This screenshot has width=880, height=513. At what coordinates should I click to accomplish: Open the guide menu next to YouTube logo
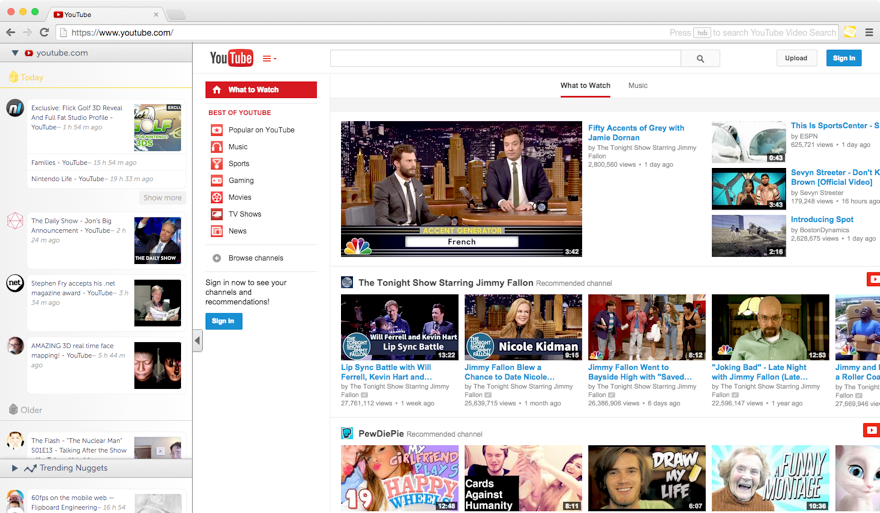pos(269,58)
